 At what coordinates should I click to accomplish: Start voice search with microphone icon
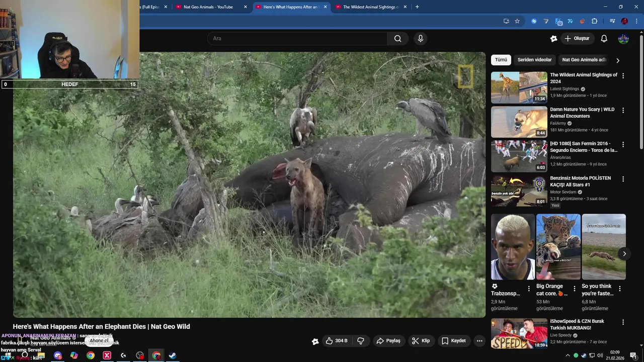click(x=421, y=39)
